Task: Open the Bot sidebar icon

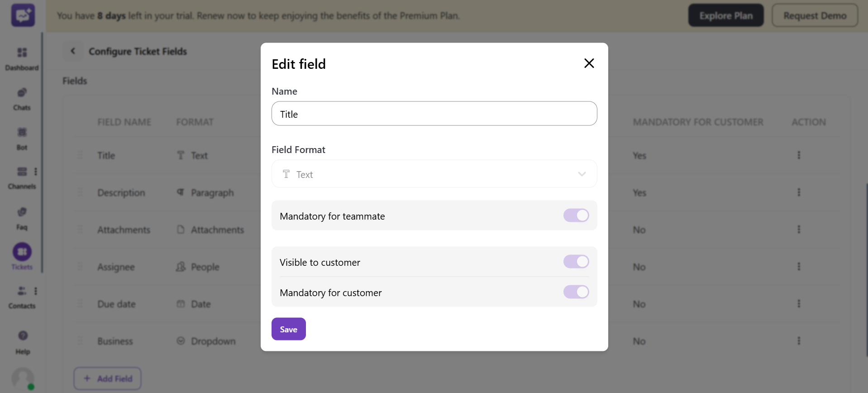Action: coord(22,133)
